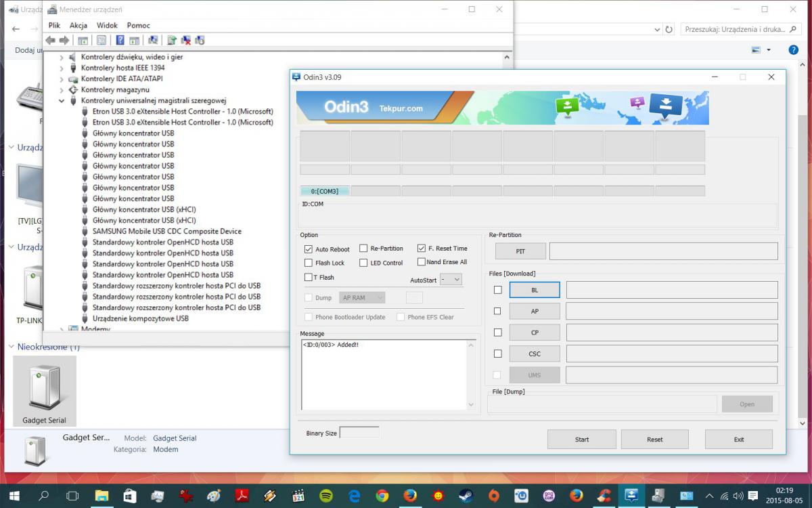The image size is (812, 508).
Task: Click the view options icon in Devices window
Action: pyautogui.click(x=756, y=50)
